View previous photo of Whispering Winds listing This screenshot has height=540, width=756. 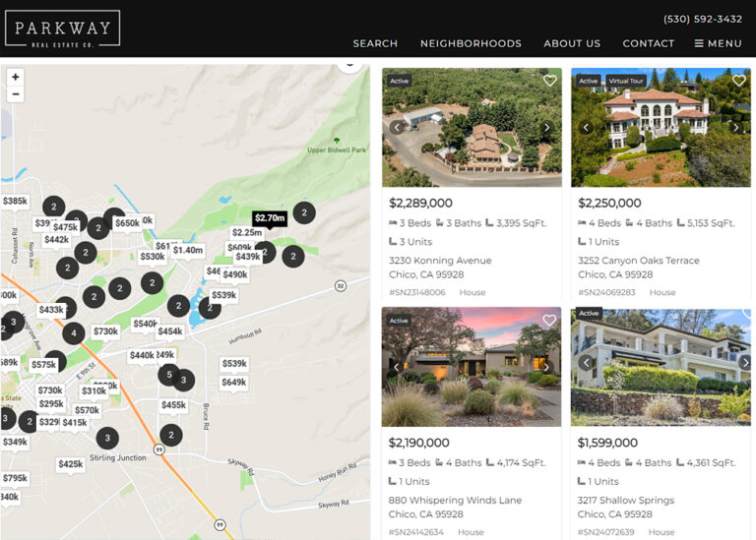tap(397, 367)
